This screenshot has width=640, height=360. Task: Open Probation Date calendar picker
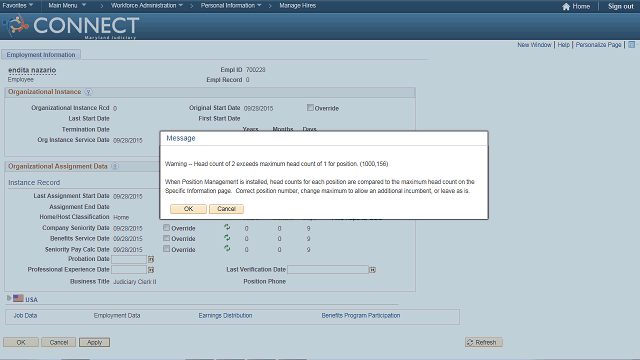click(151, 259)
